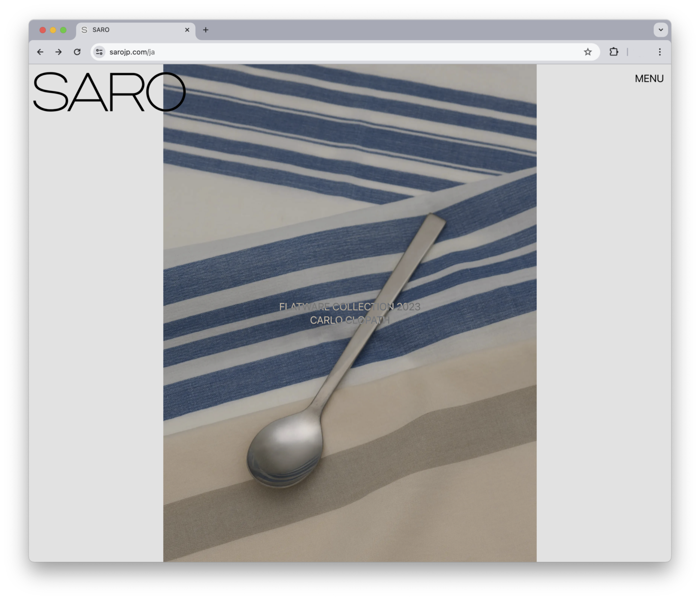Close the SARO tab
700x600 pixels.
[187, 30]
